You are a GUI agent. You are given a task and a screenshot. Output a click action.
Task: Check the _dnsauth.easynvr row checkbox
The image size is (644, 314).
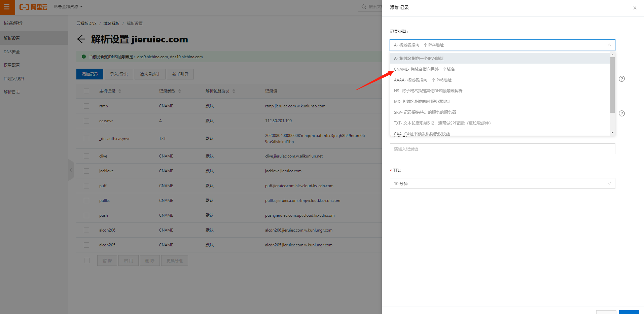[86, 138]
